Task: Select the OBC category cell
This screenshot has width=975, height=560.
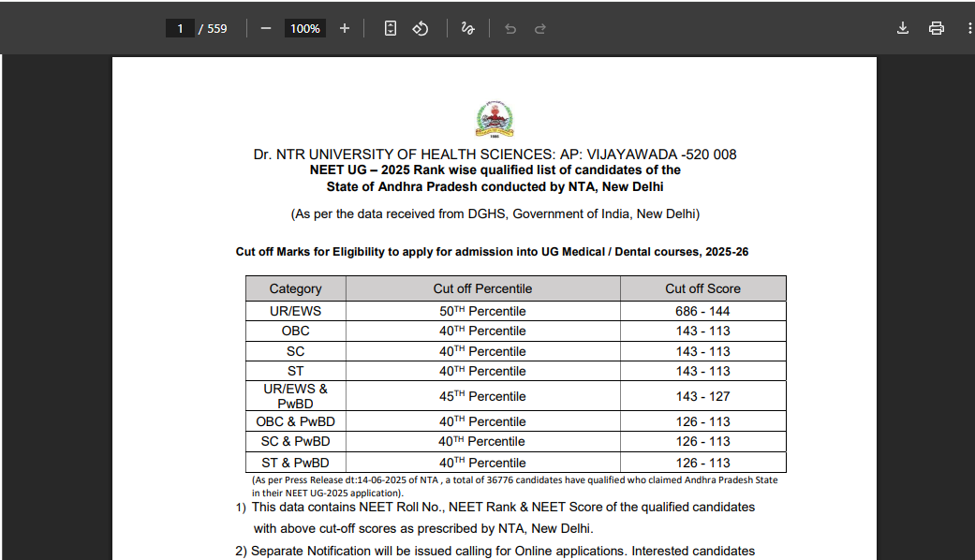Action: [295, 332]
